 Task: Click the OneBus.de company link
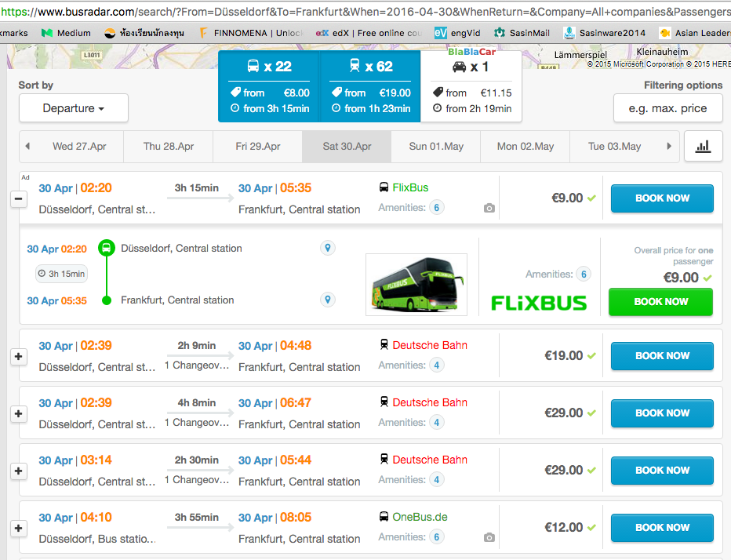coord(420,517)
